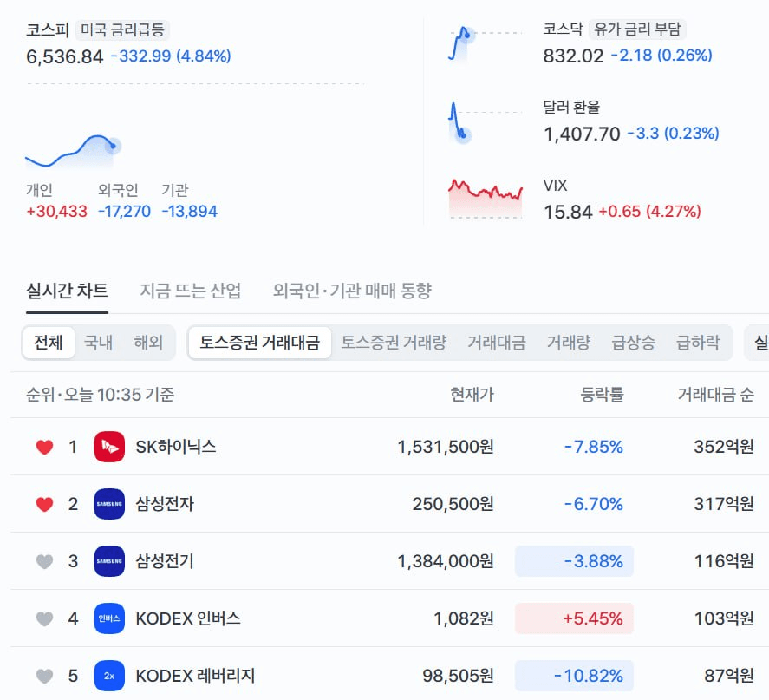Select the 급상승 sort filter
Screen dimensions: 769x700
tap(633, 343)
